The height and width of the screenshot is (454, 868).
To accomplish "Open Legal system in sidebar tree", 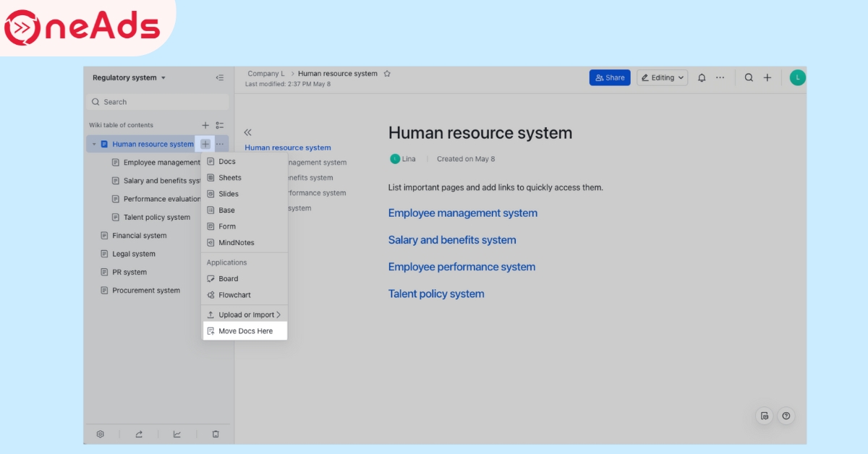I will [134, 254].
